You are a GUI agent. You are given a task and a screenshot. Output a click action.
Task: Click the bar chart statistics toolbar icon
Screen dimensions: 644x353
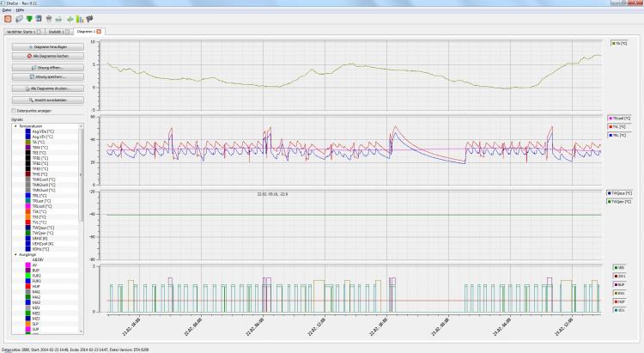click(x=80, y=19)
